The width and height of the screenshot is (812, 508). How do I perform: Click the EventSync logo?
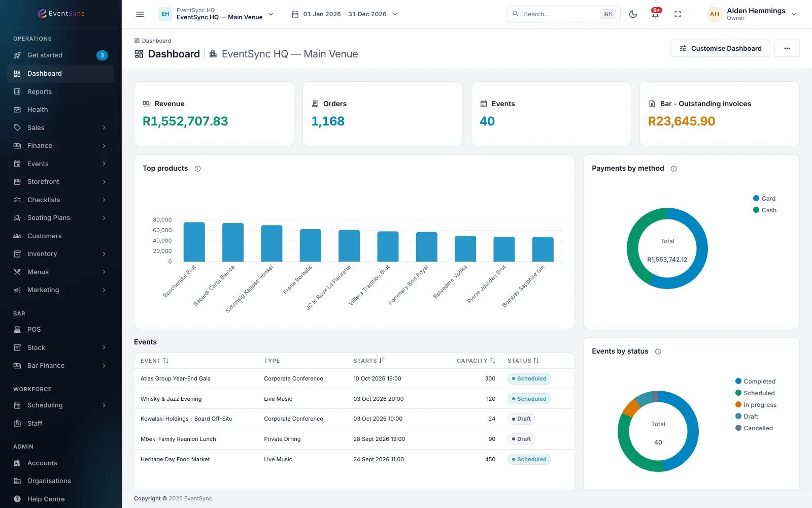pos(61,14)
